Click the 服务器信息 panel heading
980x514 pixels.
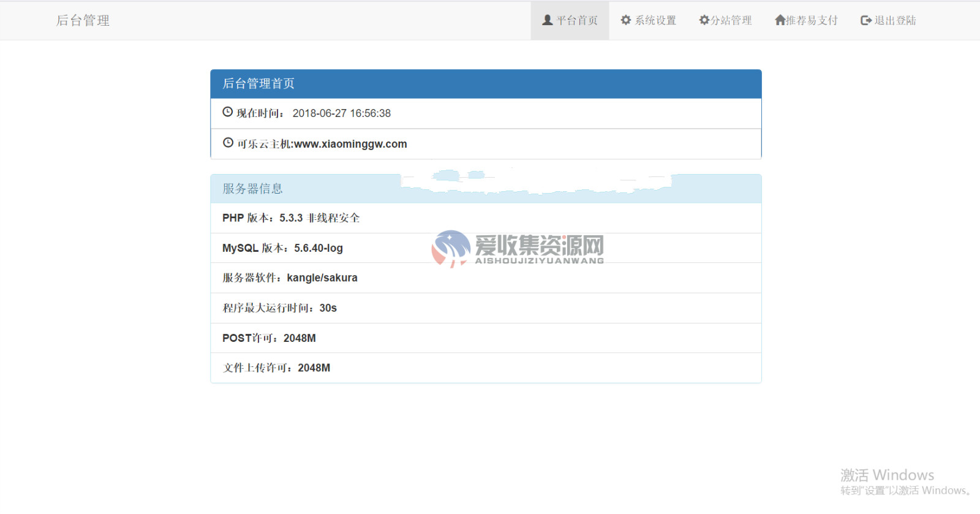pos(252,189)
